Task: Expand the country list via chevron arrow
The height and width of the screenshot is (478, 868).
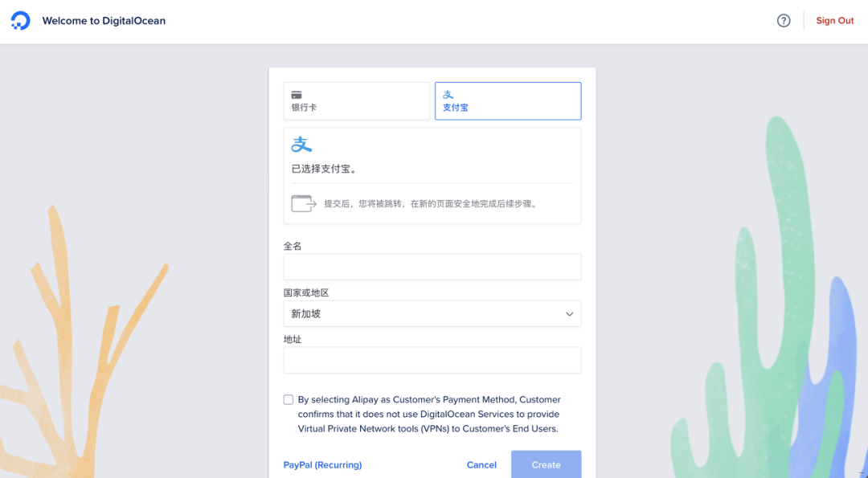Action: tap(569, 314)
